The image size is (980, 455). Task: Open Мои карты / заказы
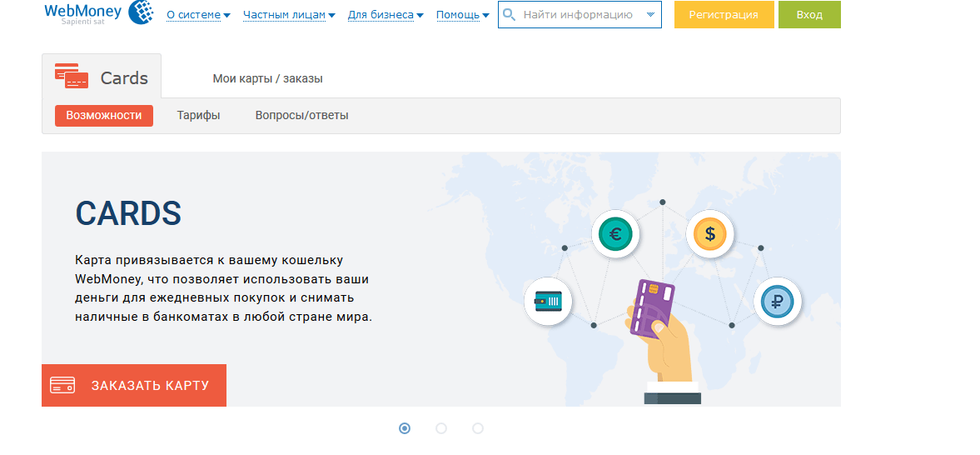[x=267, y=79]
